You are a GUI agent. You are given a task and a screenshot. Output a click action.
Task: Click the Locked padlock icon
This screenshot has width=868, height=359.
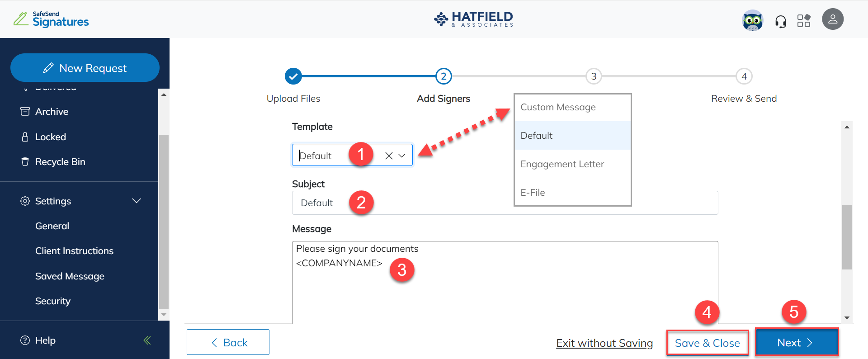(x=25, y=137)
